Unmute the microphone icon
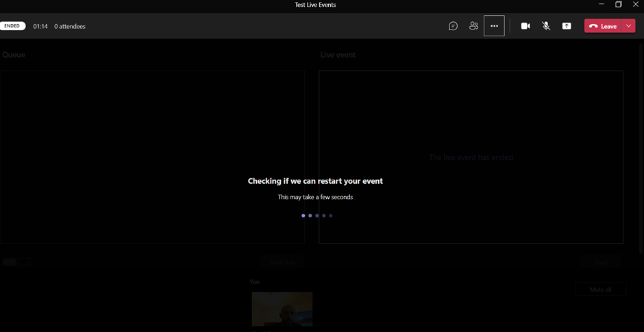The image size is (644, 332). click(x=546, y=26)
